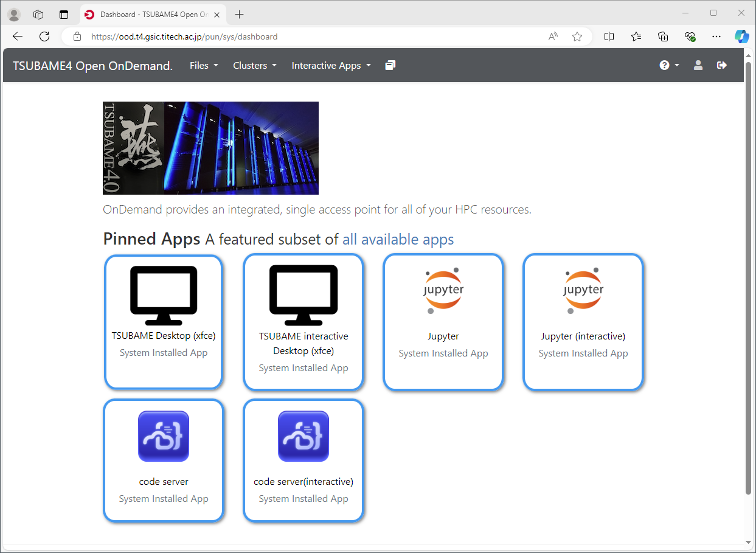This screenshot has width=756, height=553.
Task: Click the TSUBAME Desktop (xfce) title
Action: pyautogui.click(x=164, y=335)
